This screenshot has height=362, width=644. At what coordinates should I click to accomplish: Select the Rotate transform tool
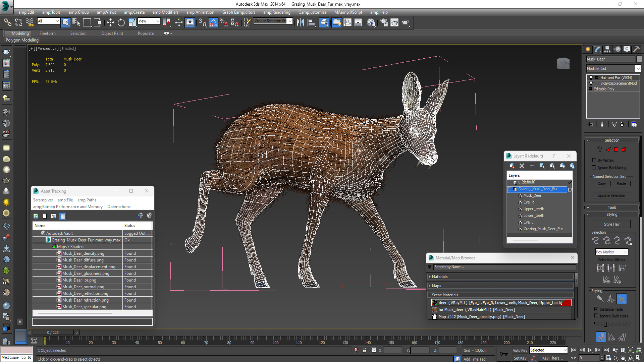(121, 22)
